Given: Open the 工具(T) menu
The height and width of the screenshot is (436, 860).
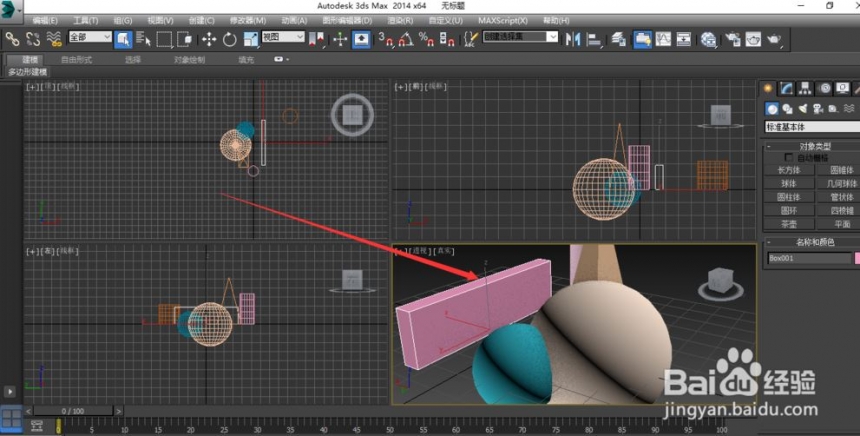Looking at the screenshot, I should (86, 20).
